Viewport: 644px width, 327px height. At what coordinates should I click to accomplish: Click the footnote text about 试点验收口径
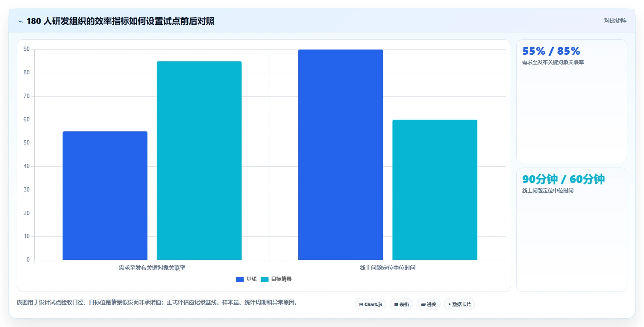click(157, 303)
